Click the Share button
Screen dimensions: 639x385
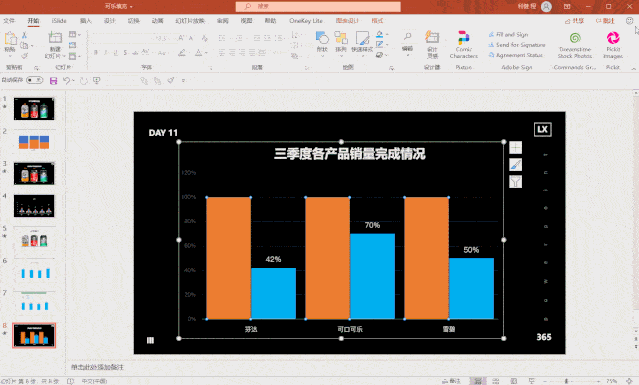click(x=575, y=20)
